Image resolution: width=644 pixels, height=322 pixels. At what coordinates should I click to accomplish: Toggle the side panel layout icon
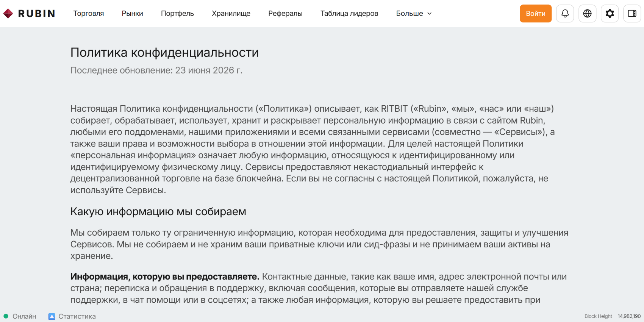[632, 14]
